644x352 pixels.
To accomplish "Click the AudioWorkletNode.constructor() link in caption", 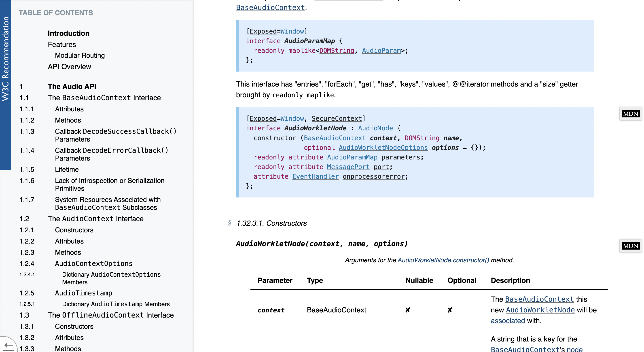I will (x=443, y=260).
